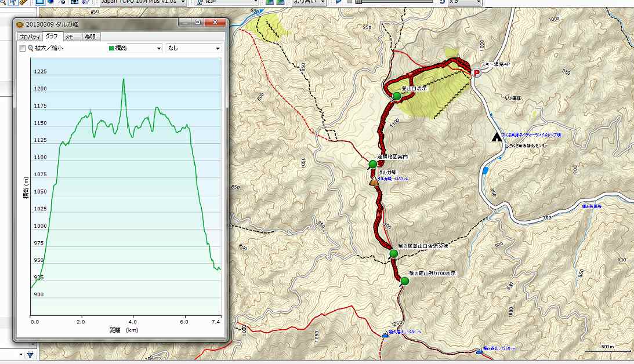Open the Japan TOPO 10M map product dropdown
Viewport: 634px width, 364px height.
(143, 2)
